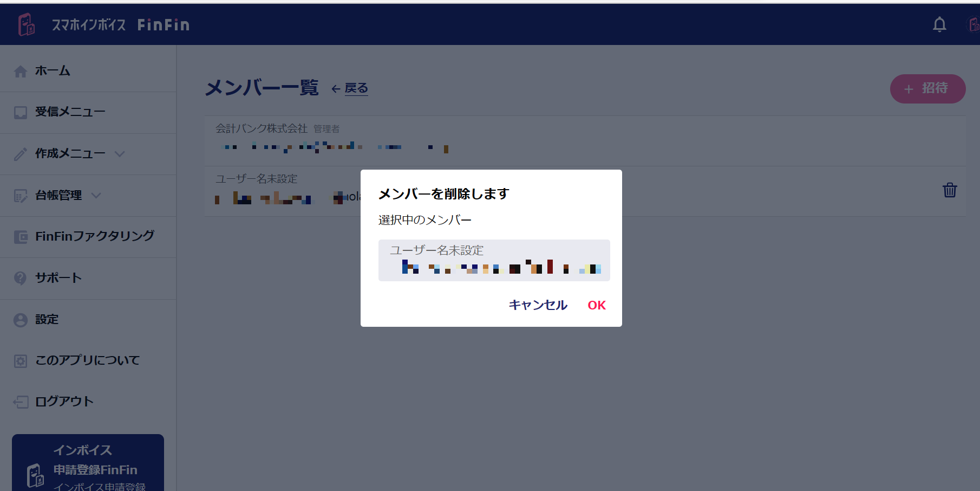980x491 pixels.
Task: Click the メンバー一覧 heading
Action: (262, 88)
